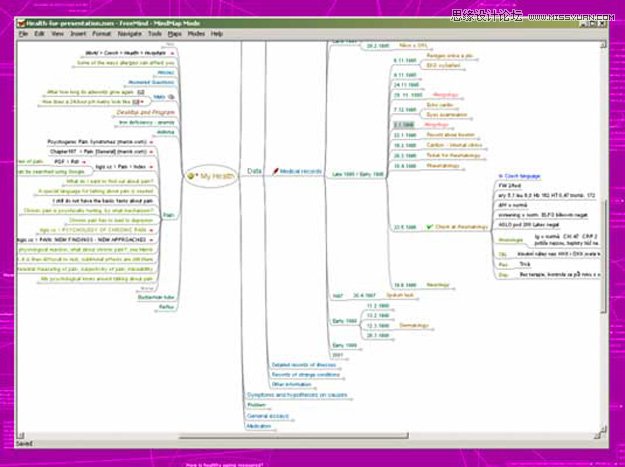Select the Records of strange conditions node
The height and width of the screenshot is (467, 625).
(x=306, y=375)
